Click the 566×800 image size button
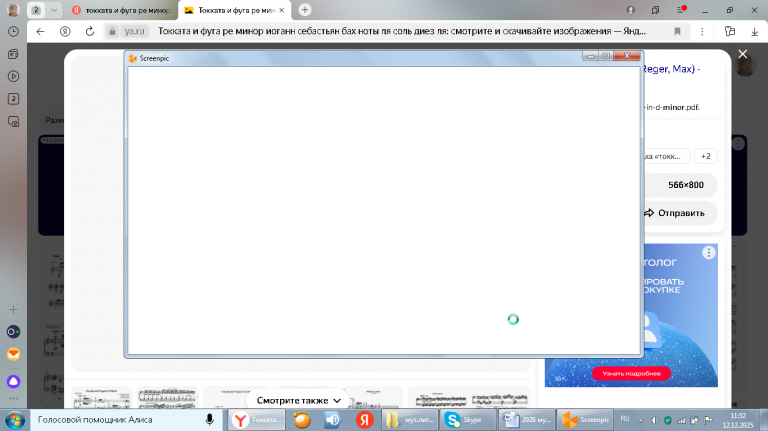This screenshot has width=768, height=431. point(679,185)
